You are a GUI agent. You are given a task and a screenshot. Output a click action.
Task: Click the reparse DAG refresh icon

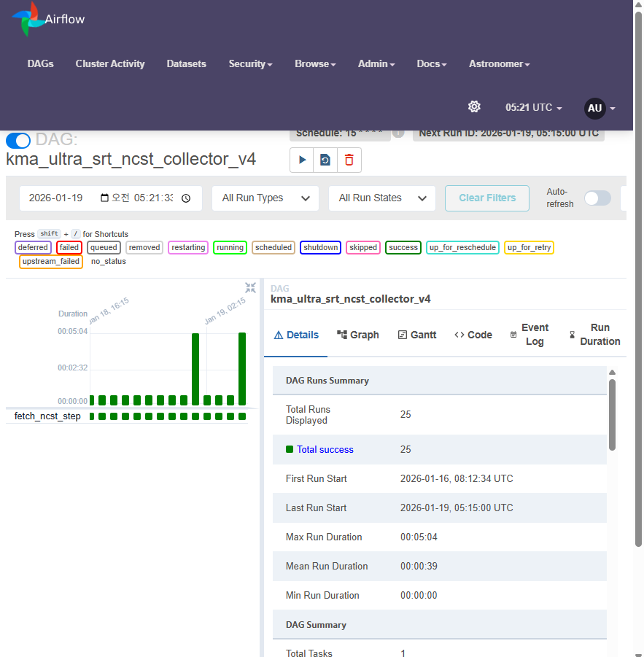325,160
